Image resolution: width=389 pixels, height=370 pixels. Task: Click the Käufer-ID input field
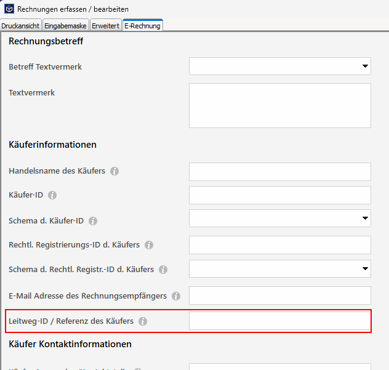(280, 195)
